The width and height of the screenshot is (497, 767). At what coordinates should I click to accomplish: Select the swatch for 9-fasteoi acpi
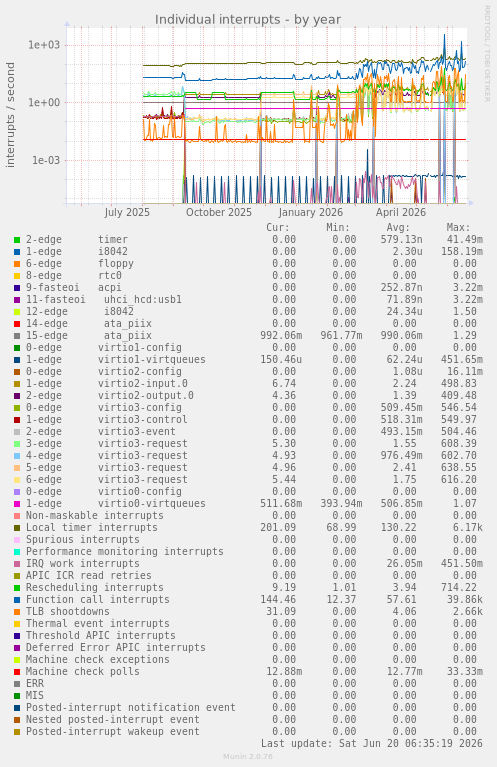[x=17, y=288]
